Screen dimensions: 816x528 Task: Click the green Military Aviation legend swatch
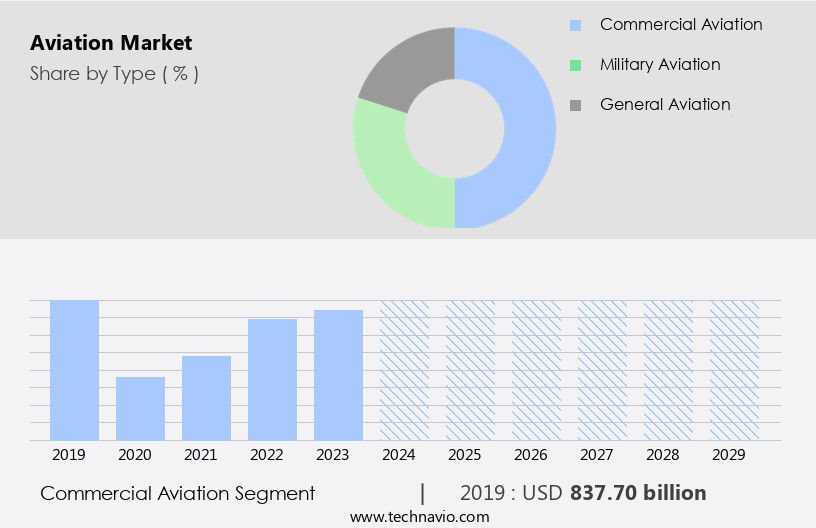click(575, 65)
